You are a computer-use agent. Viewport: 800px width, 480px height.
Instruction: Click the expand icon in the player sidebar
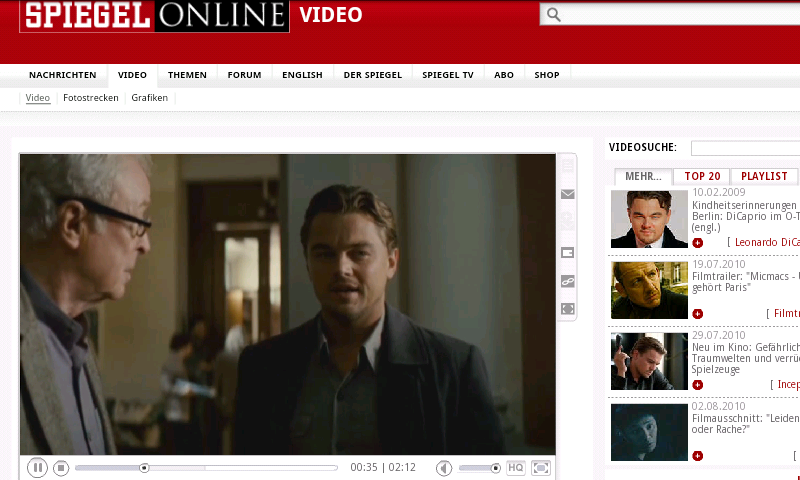click(567, 309)
